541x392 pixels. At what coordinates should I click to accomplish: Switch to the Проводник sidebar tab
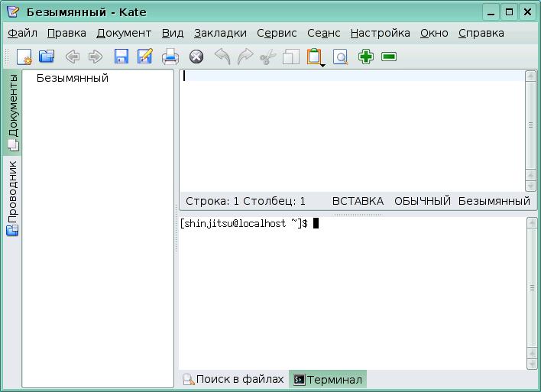13,198
